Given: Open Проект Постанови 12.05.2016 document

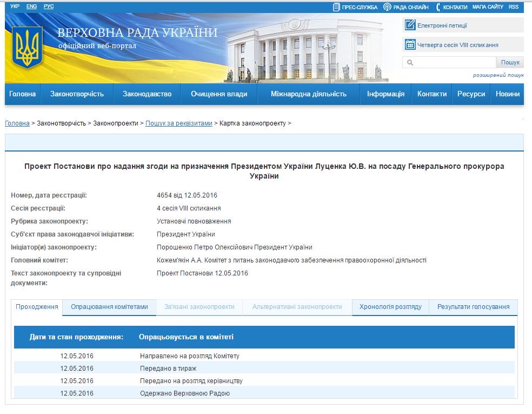Looking at the screenshot, I should (202, 273).
